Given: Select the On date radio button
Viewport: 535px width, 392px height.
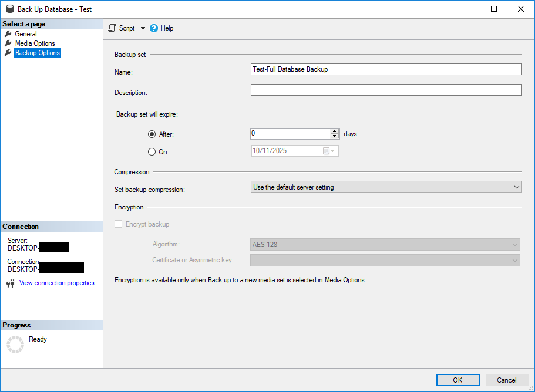Looking at the screenshot, I should click(x=152, y=152).
